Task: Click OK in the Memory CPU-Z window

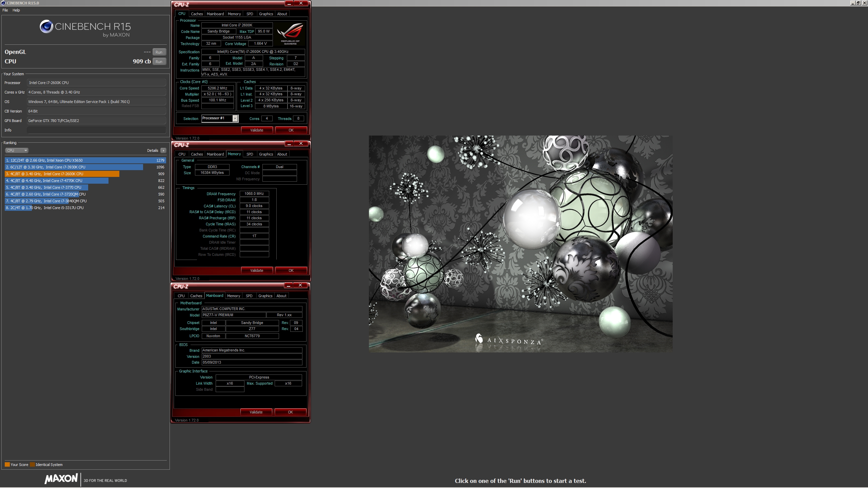Action: (x=291, y=270)
